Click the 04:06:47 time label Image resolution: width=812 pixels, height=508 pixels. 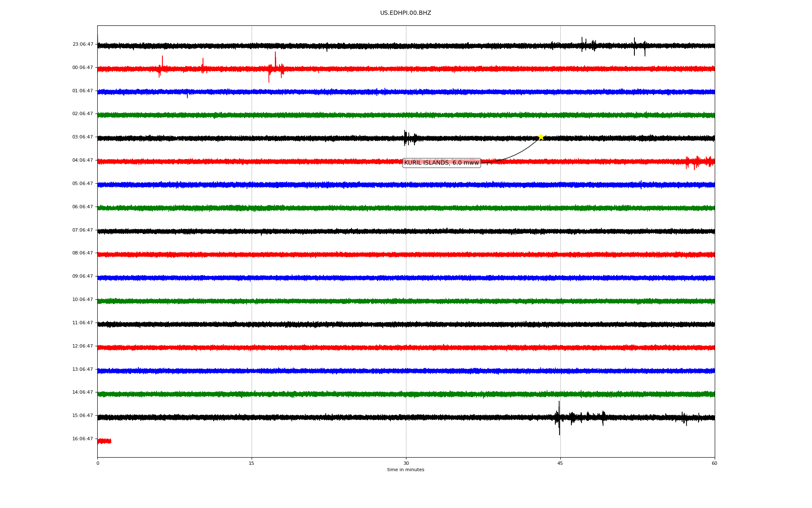click(x=83, y=160)
